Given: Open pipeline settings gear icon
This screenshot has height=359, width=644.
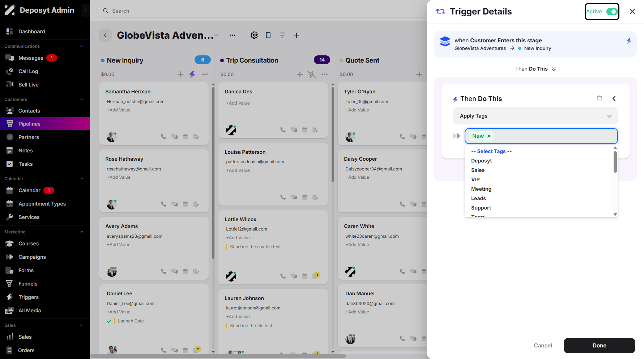Looking at the screenshot, I should (254, 35).
